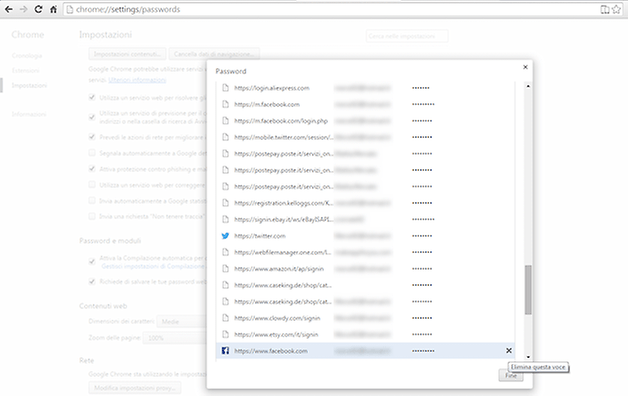This screenshot has height=396, width=628.
Task: Select the https://m.facebook.com entry
Action: [365, 104]
